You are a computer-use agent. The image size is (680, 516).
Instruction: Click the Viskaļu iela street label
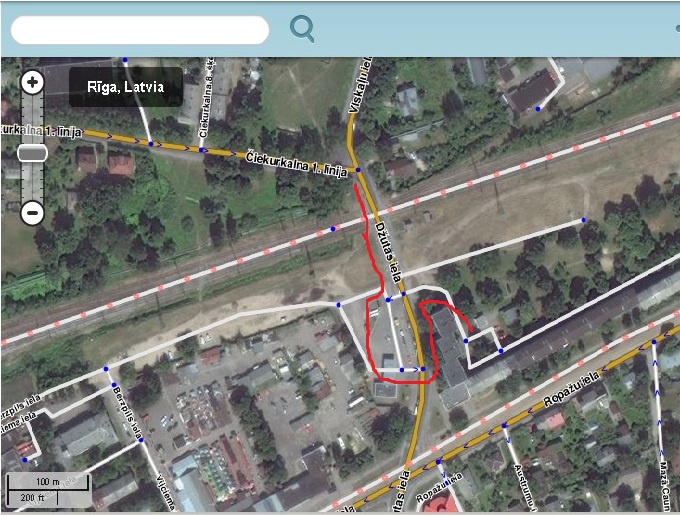click(x=361, y=85)
